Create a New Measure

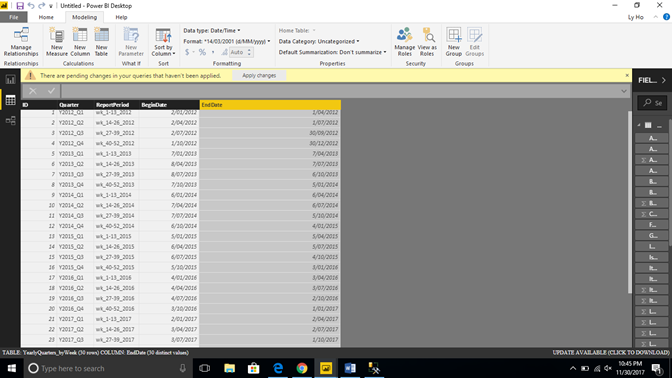[57, 41]
